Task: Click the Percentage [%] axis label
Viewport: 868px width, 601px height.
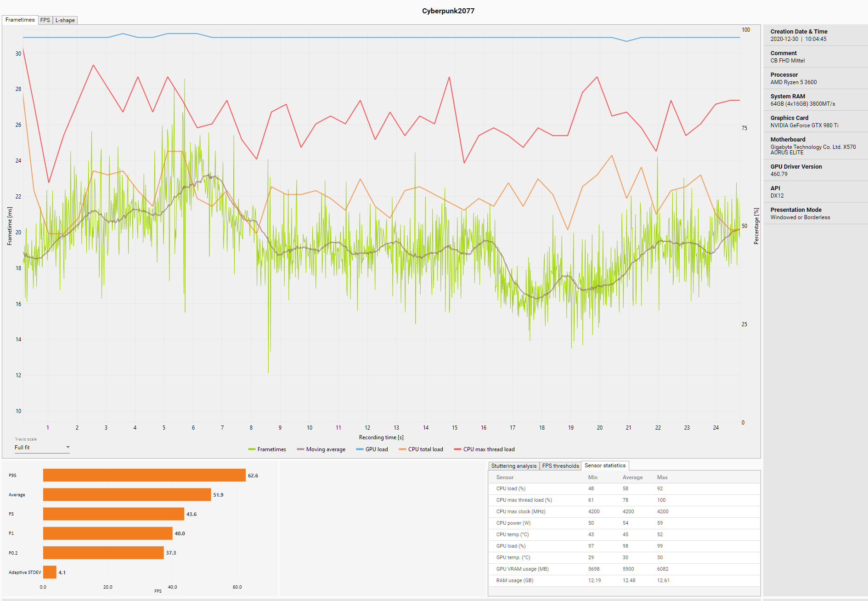Action: click(x=756, y=226)
